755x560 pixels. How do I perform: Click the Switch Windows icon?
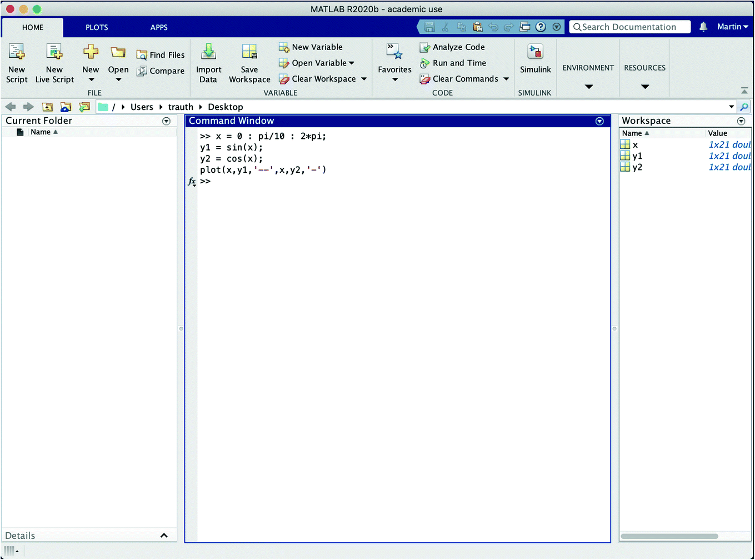coord(525,27)
